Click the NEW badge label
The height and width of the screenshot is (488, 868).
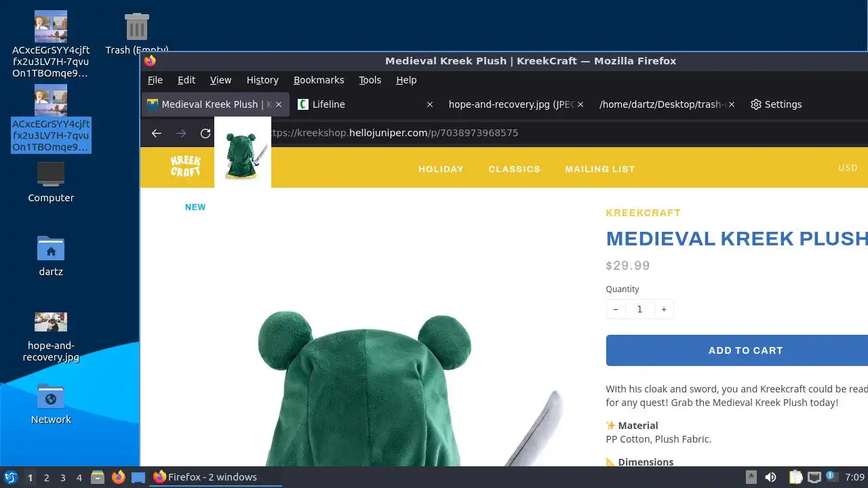pyautogui.click(x=195, y=207)
